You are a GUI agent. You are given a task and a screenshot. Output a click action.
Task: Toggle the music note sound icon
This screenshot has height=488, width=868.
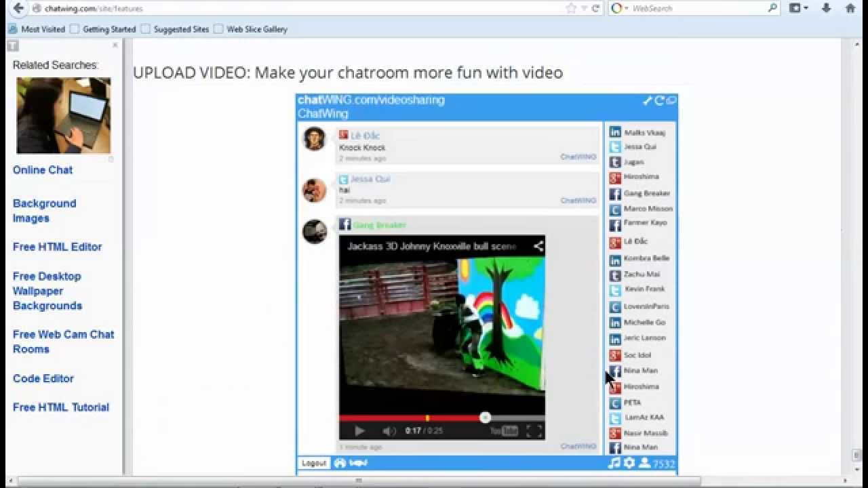[614, 463]
